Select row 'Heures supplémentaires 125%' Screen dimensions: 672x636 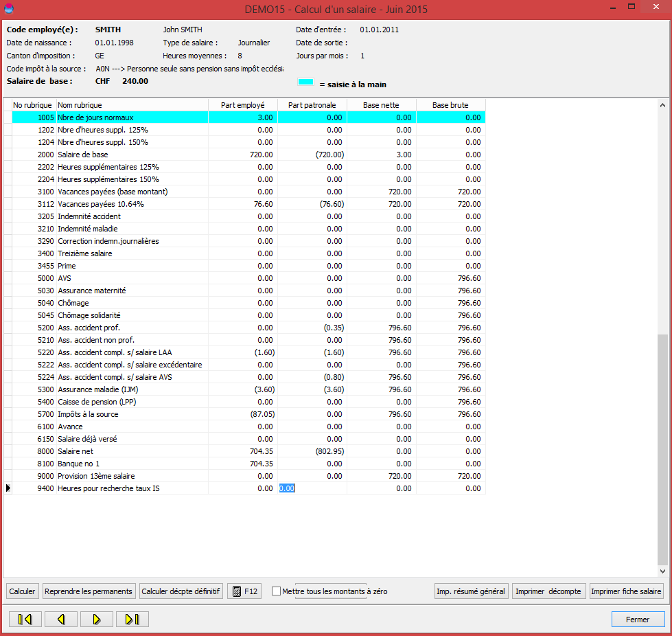pyautogui.click(x=248, y=167)
